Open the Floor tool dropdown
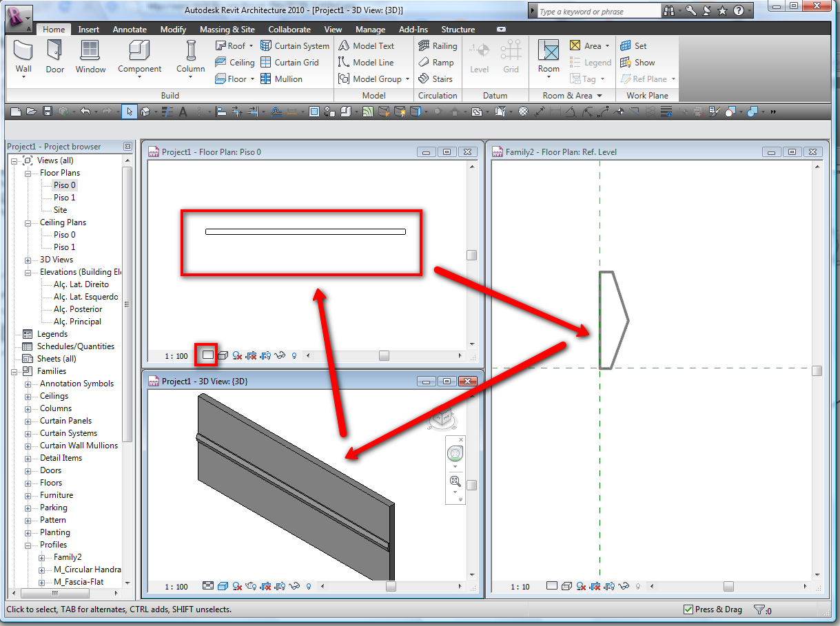The width and height of the screenshot is (840, 626). pos(252,79)
